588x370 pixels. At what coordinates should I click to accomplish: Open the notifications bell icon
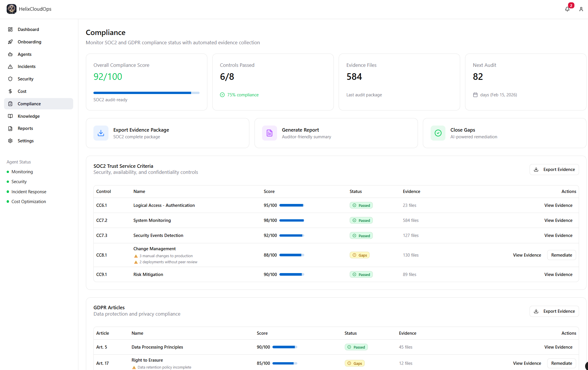point(567,9)
